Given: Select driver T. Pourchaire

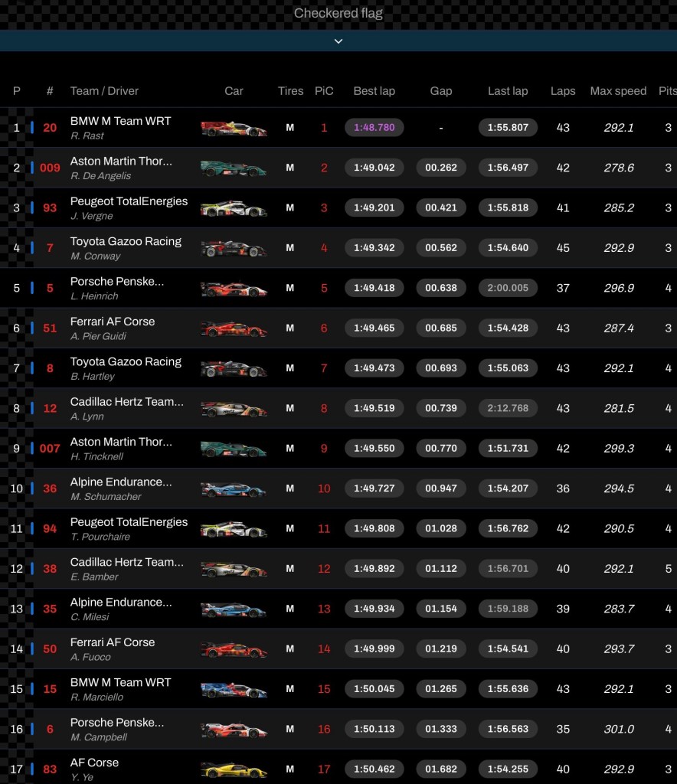Looking at the screenshot, I should coord(100,537).
